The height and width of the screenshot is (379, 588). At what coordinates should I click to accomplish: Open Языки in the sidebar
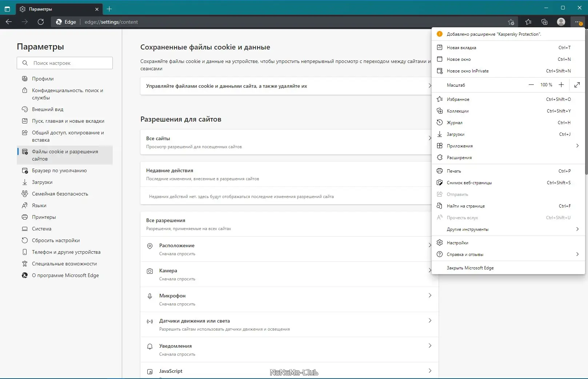65,205
